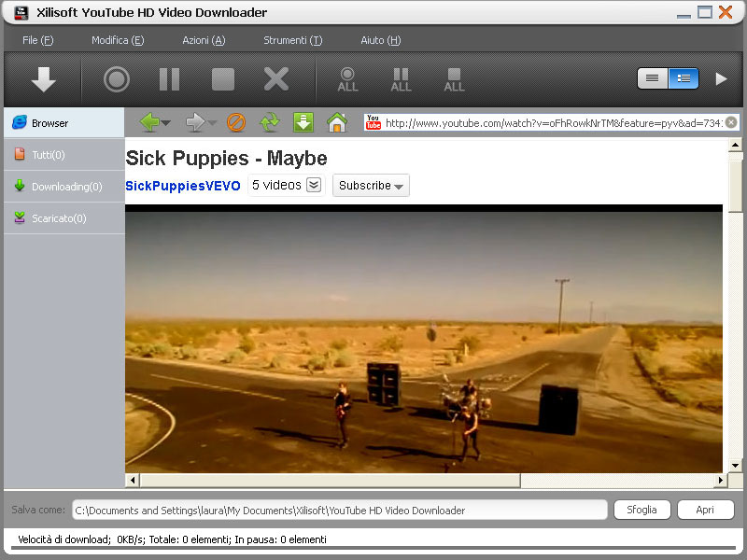Click the Sfoglia button
This screenshot has width=747, height=560.
(x=641, y=510)
